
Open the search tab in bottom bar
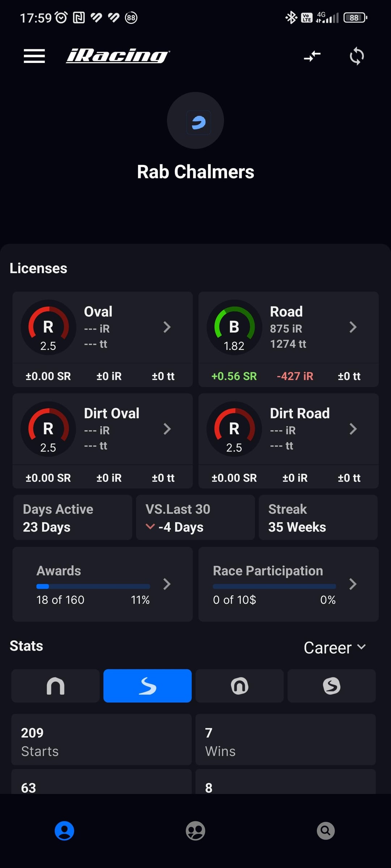[x=326, y=831]
